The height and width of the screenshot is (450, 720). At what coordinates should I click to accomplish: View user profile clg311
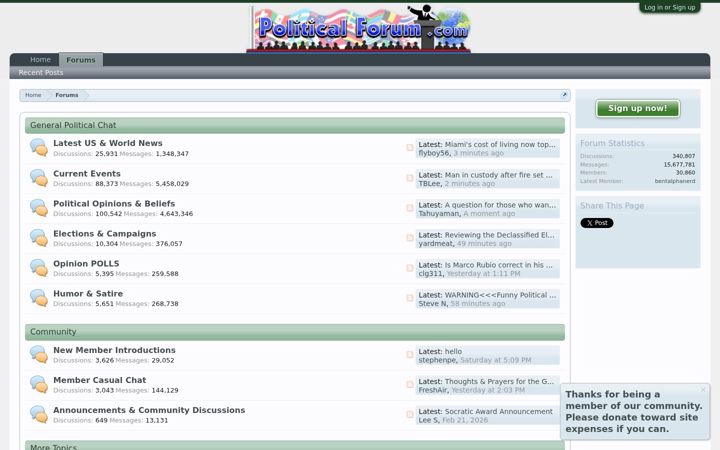tap(431, 274)
